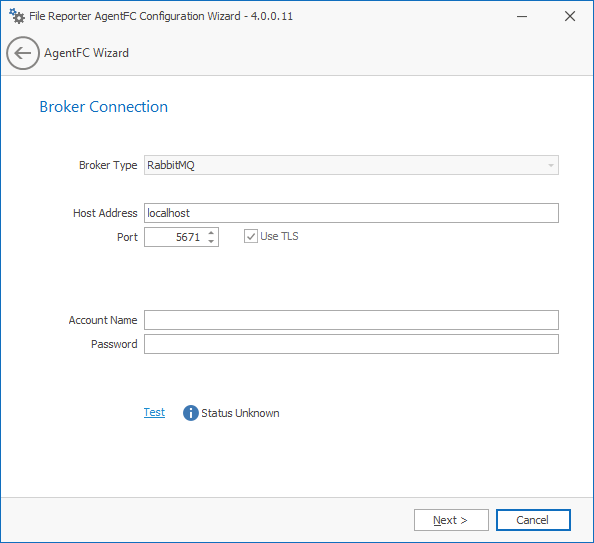Click the gear application icon in title bar

(x=17, y=16)
